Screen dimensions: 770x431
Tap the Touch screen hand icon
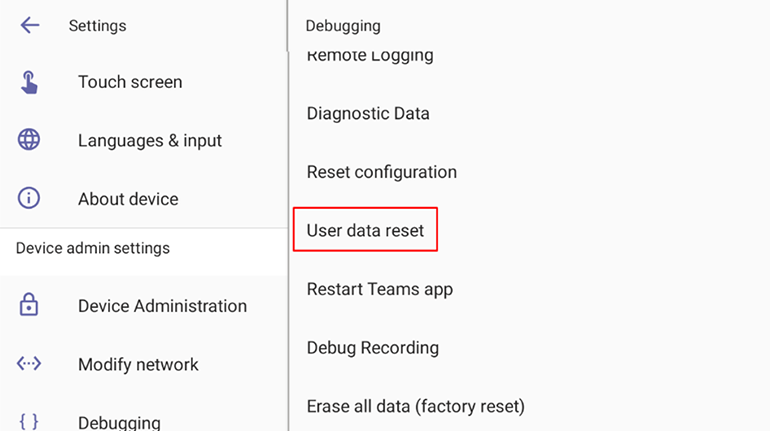coord(29,82)
